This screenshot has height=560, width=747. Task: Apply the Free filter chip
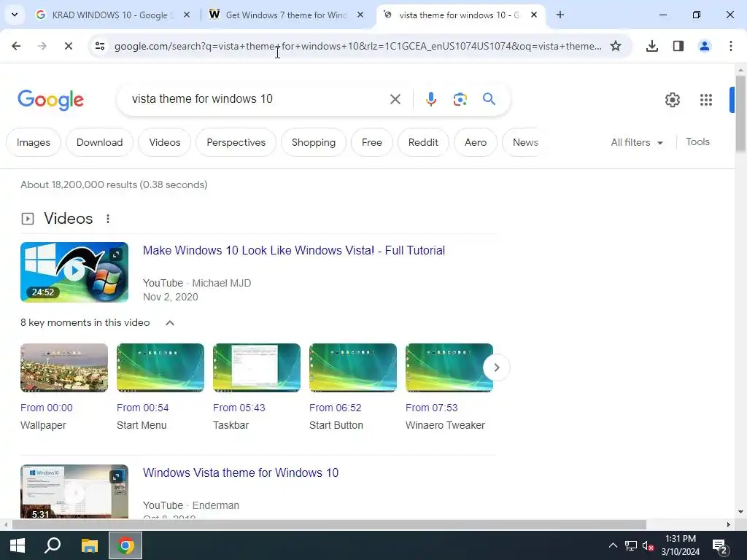pos(371,142)
